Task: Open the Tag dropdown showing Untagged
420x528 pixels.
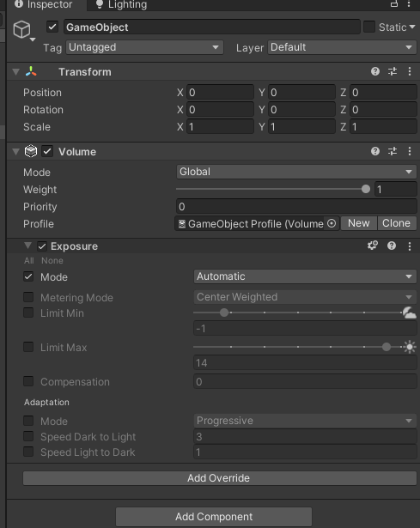Action: [x=145, y=47]
